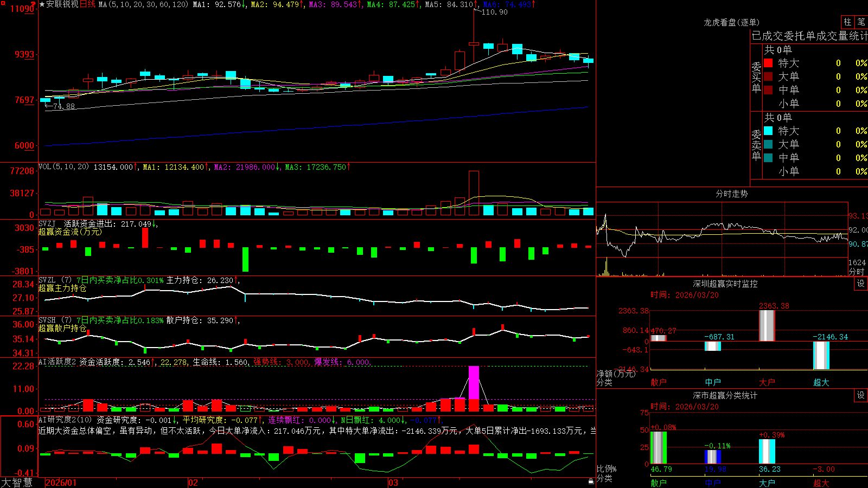The width and height of the screenshot is (868, 488).
Task: Click the 2026/01 date marker on timeline
Action: (61, 483)
